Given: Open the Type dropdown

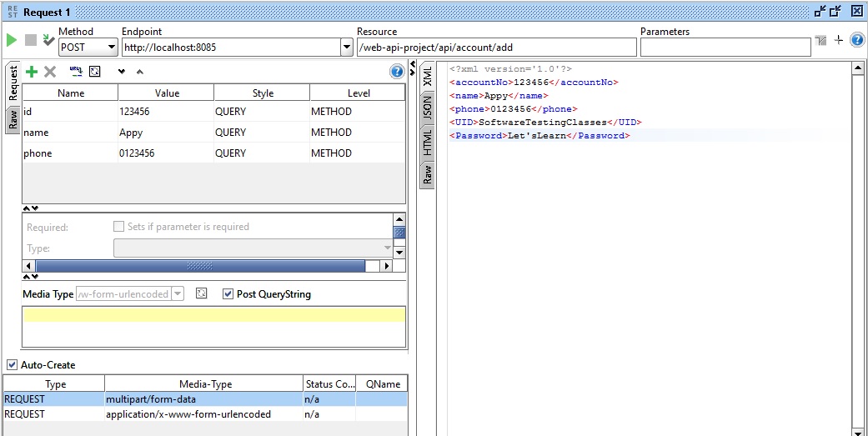Looking at the screenshot, I should pyautogui.click(x=253, y=248).
